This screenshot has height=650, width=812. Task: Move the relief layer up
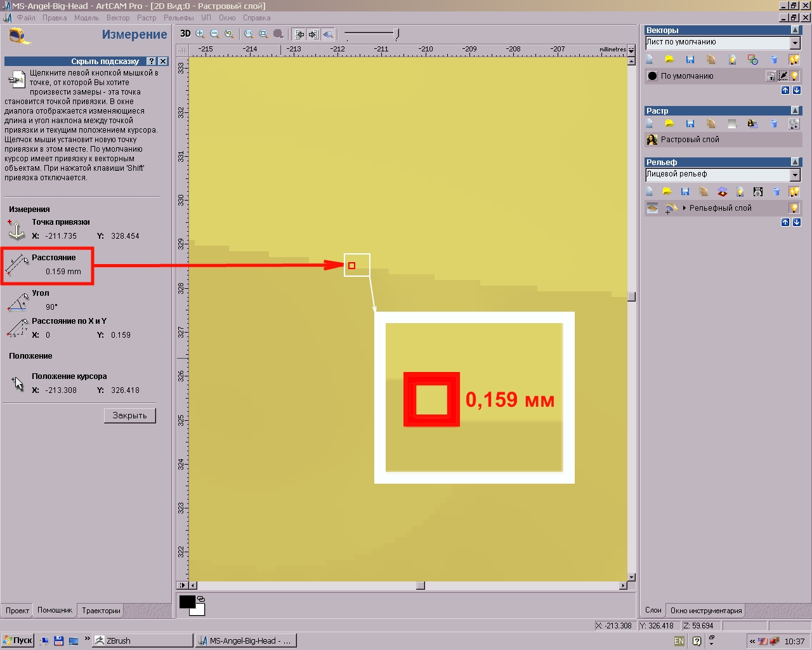coord(785,222)
